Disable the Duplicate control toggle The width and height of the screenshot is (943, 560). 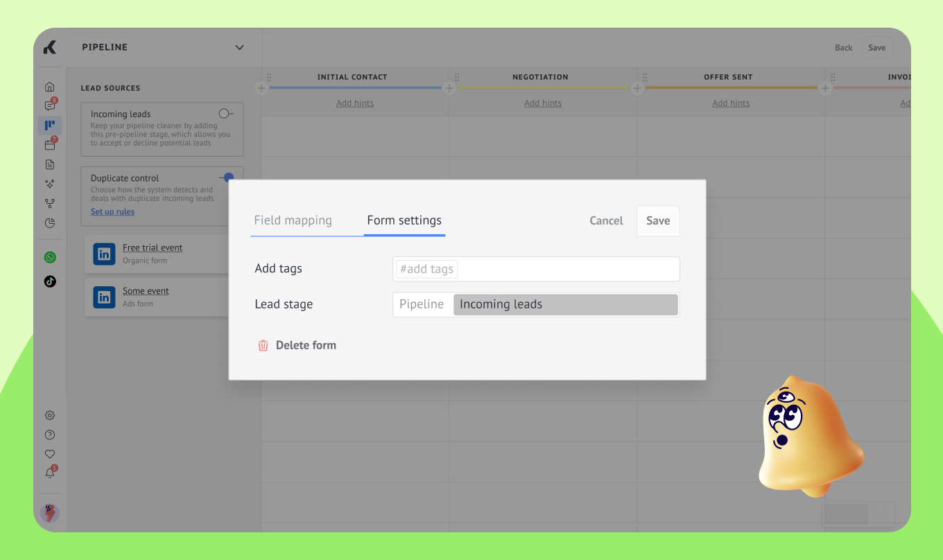click(x=226, y=177)
